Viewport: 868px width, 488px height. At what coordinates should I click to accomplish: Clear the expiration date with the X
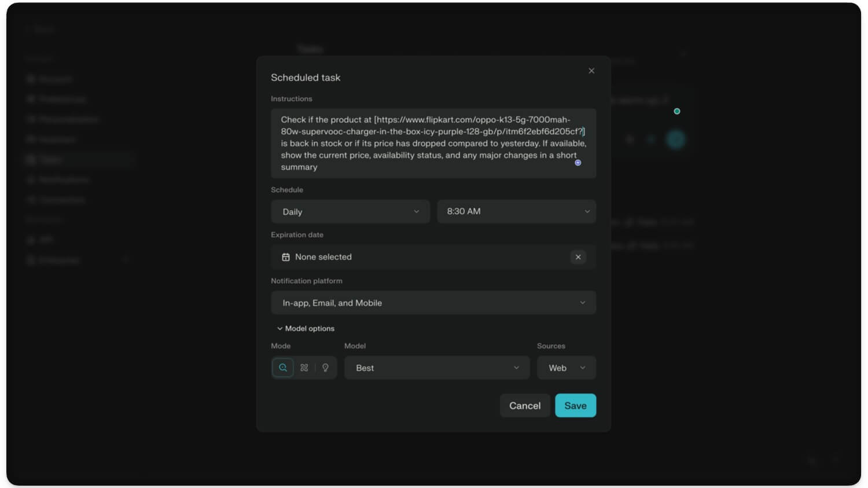click(578, 257)
